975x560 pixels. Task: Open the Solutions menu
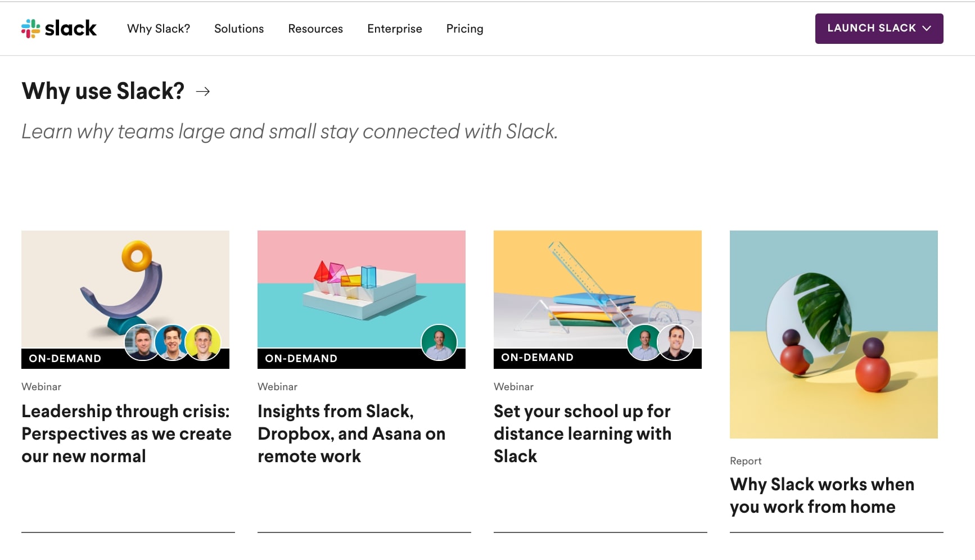[x=238, y=29]
